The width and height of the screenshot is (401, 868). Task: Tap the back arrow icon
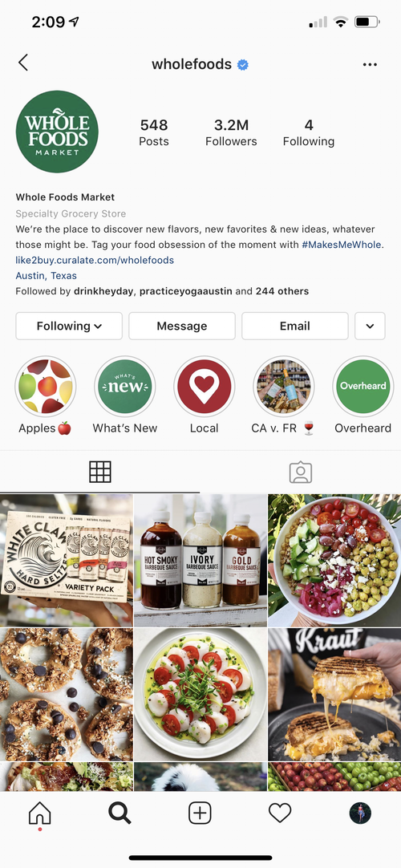click(x=22, y=63)
